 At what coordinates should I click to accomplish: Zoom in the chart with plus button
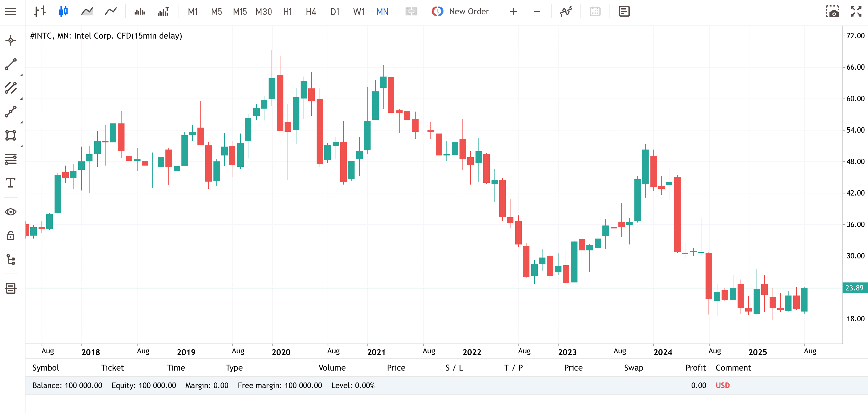[513, 12]
